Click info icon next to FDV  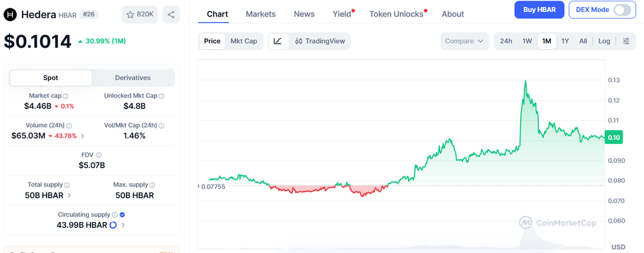[x=99, y=155]
